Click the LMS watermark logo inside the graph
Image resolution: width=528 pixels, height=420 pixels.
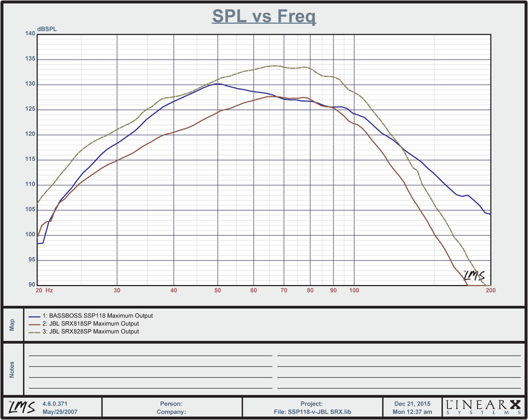pos(474,276)
